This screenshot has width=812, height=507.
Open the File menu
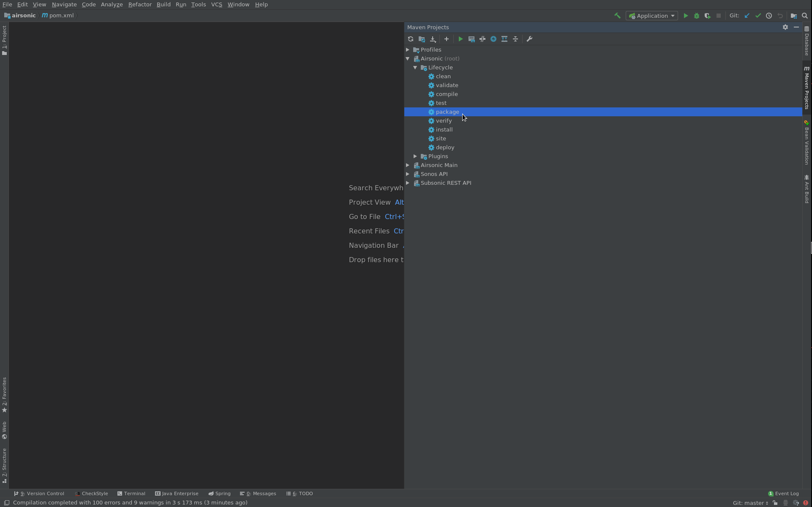pos(7,4)
